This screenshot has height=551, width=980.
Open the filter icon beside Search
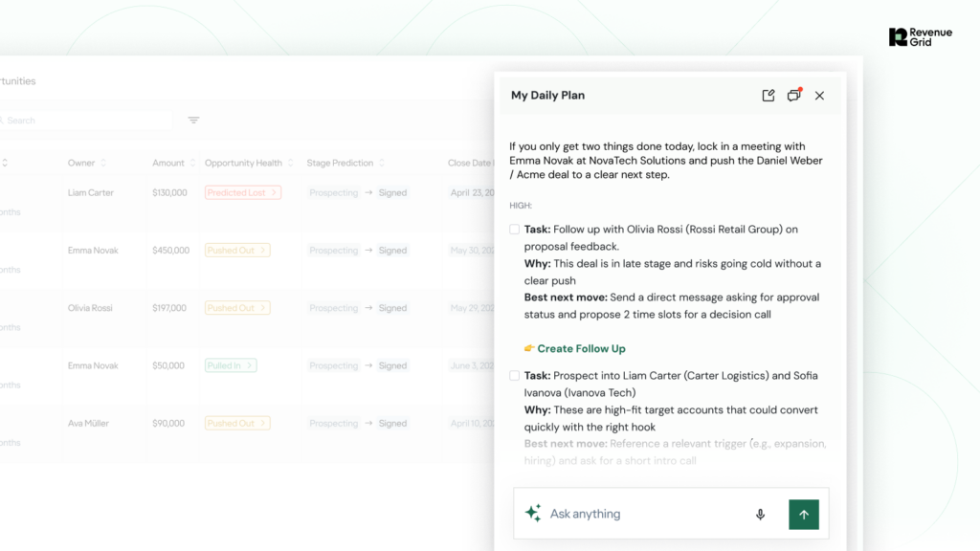(193, 121)
